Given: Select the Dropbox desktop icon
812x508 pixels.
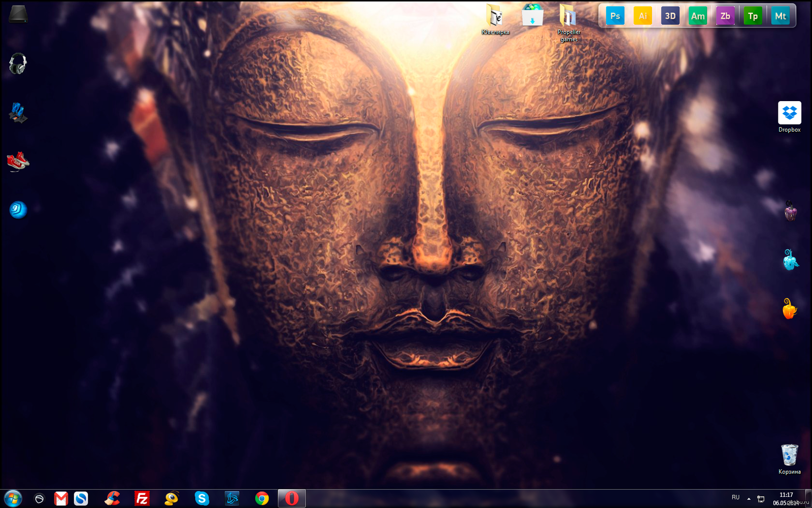Looking at the screenshot, I should 790,114.
